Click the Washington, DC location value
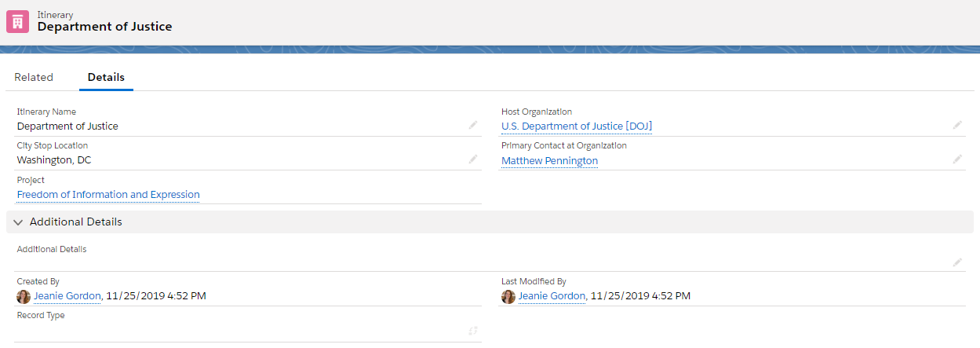The width and height of the screenshot is (980, 348). coord(55,159)
